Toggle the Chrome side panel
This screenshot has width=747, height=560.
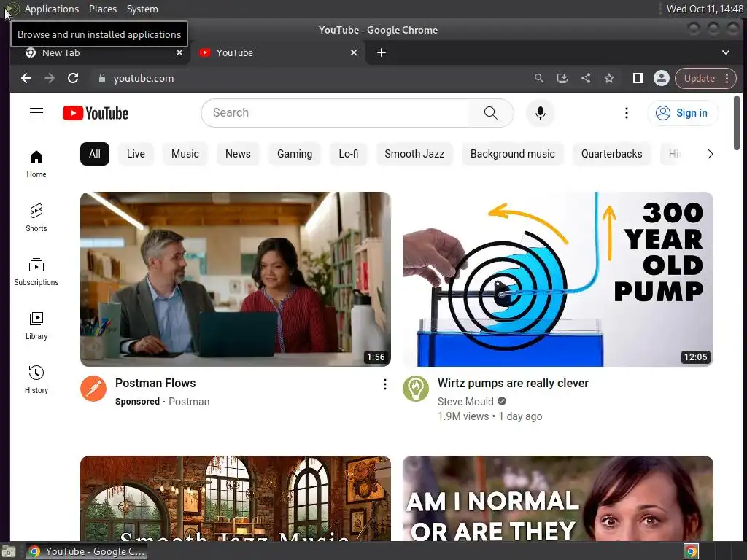point(638,78)
